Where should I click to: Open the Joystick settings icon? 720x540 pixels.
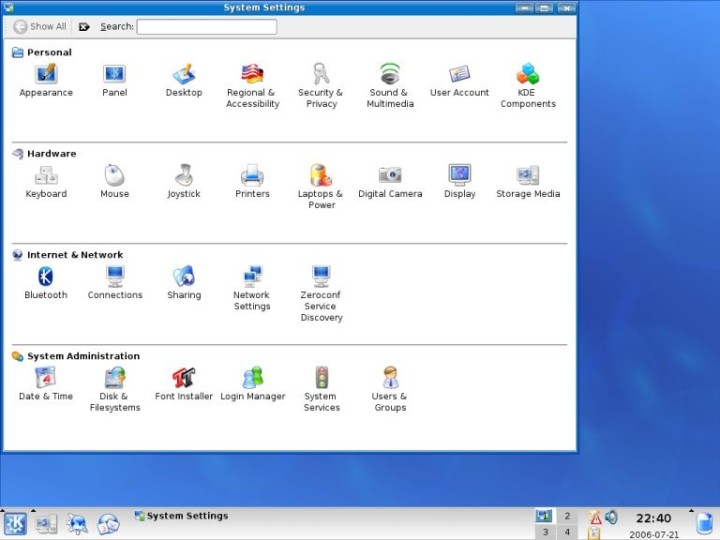pos(184,181)
